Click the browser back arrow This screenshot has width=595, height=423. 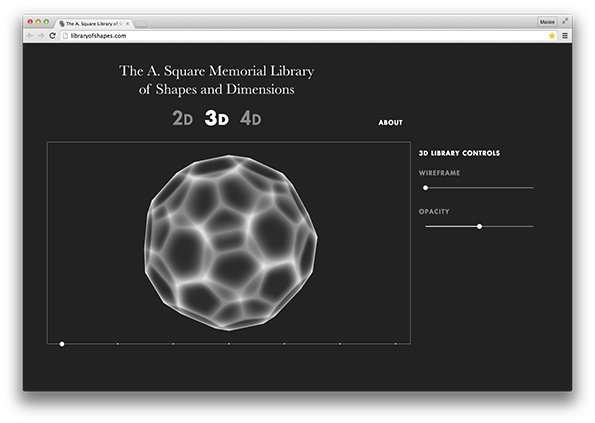tap(30, 36)
